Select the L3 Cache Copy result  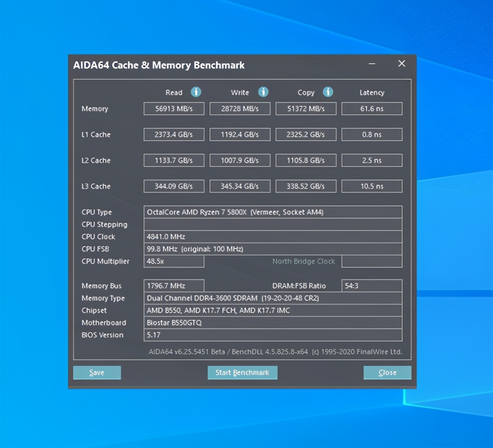click(x=306, y=186)
